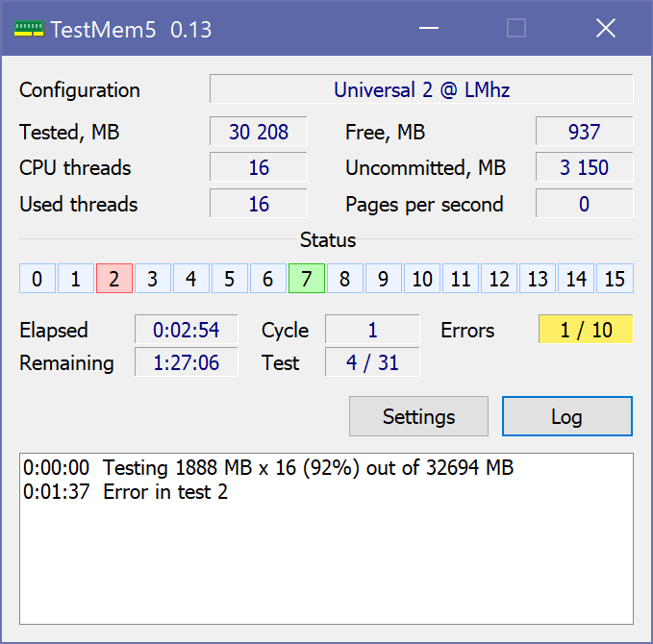The width and height of the screenshot is (653, 644).
Task: Click the Remaining time field
Action: tap(186, 362)
